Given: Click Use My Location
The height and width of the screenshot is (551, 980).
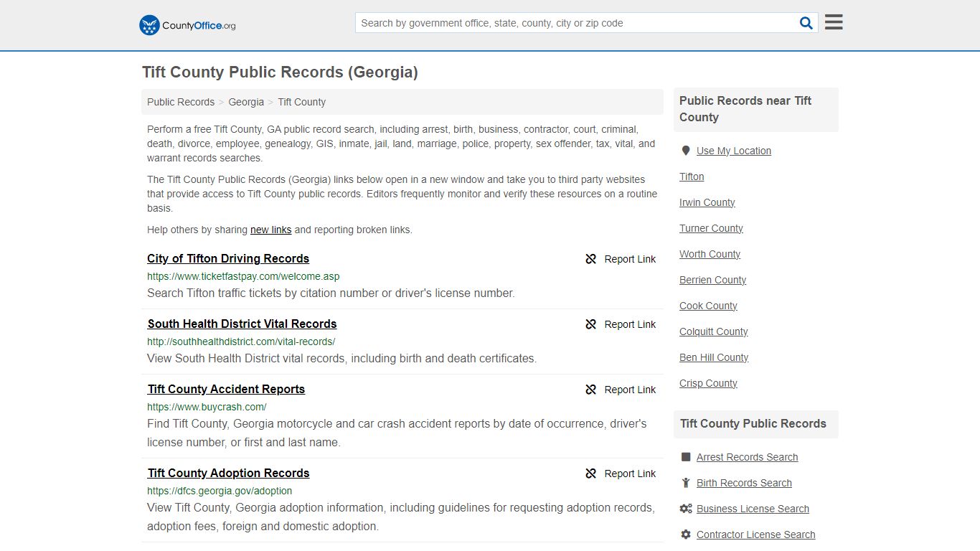Looking at the screenshot, I should tap(734, 151).
